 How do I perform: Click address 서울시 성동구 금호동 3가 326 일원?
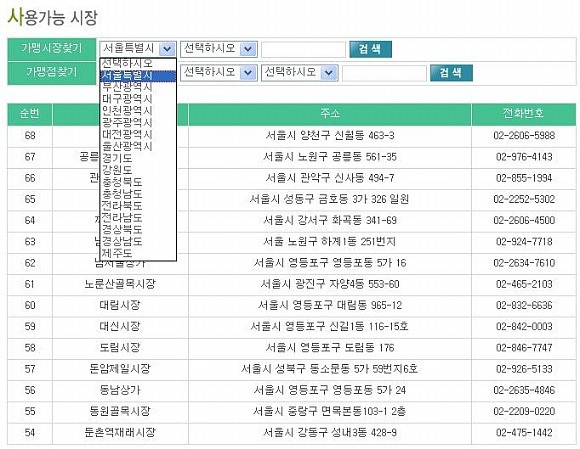(x=330, y=199)
